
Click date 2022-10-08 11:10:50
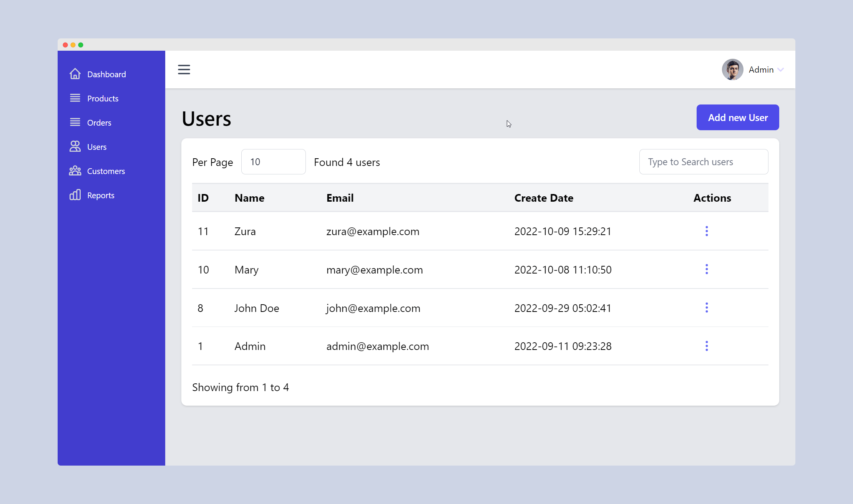(x=563, y=270)
